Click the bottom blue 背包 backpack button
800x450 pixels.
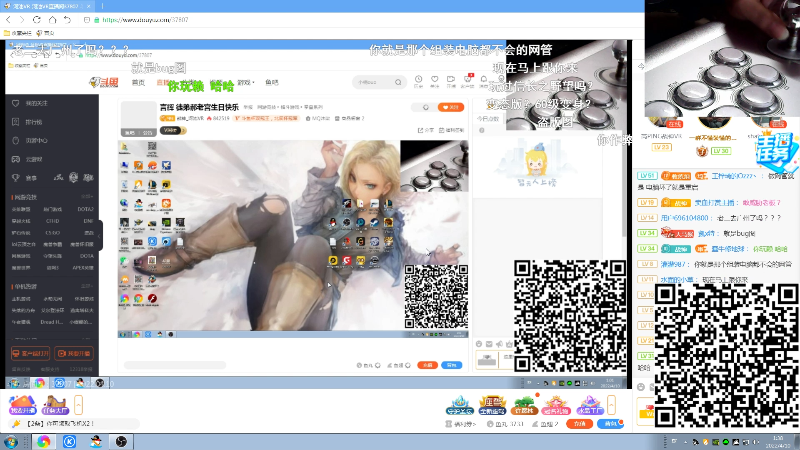coord(610,424)
